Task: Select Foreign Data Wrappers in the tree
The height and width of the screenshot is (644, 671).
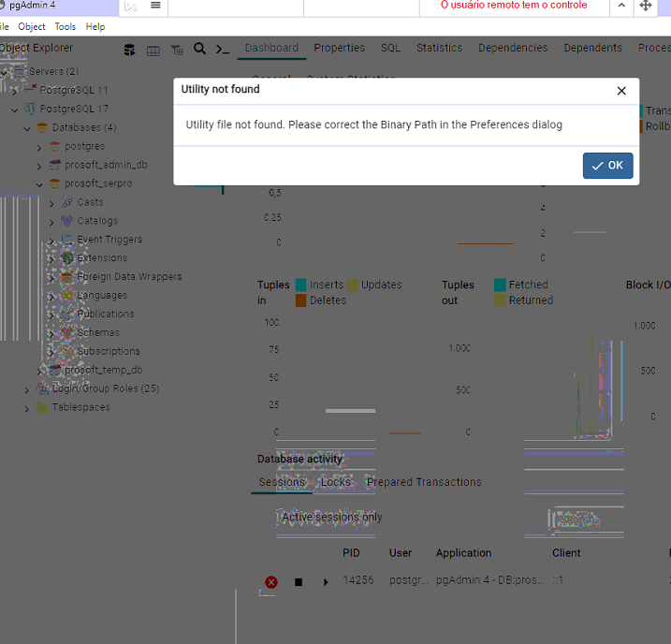Action: (129, 276)
